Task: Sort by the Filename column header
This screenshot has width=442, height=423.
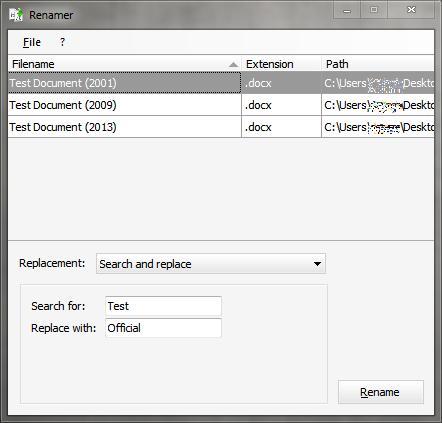Action: 124,64
